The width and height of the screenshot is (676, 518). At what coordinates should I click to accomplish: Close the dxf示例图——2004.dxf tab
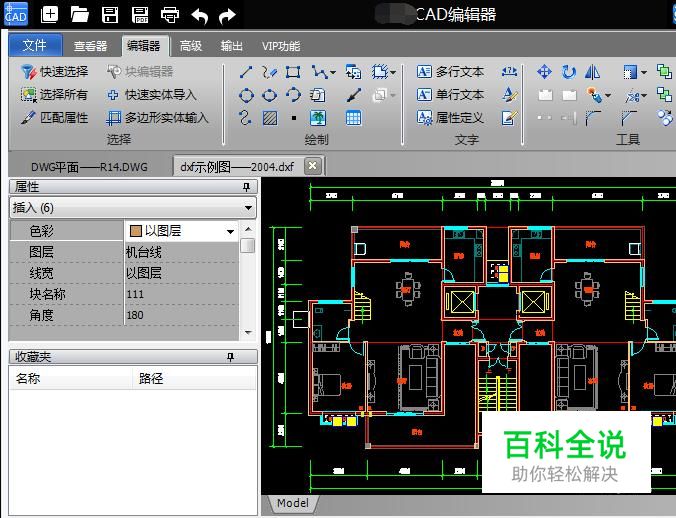312,166
